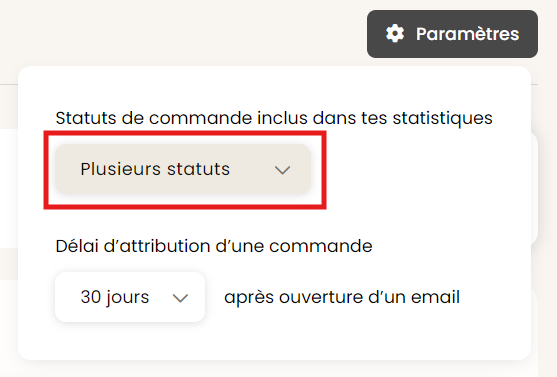This screenshot has height=377, width=557.
Task: Click 'Statuts de commande inclus dans tes statistiques' label
Action: point(274,118)
